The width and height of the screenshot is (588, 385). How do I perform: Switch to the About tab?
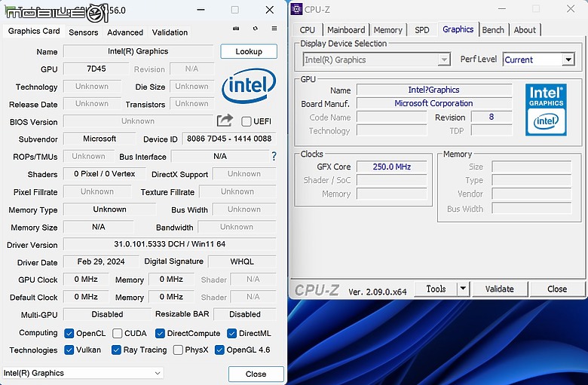click(525, 30)
